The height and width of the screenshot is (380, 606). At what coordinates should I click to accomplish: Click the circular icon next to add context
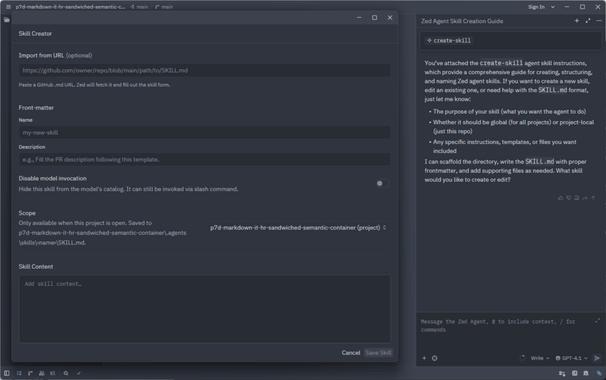click(434, 358)
